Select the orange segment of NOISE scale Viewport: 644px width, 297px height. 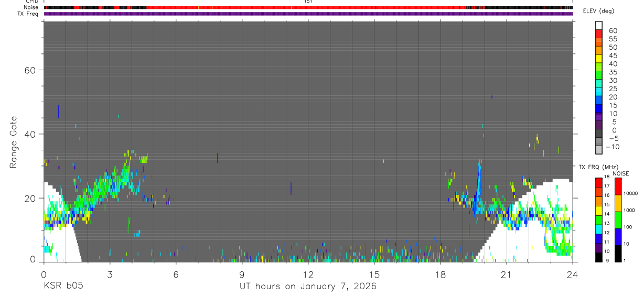[618, 203]
